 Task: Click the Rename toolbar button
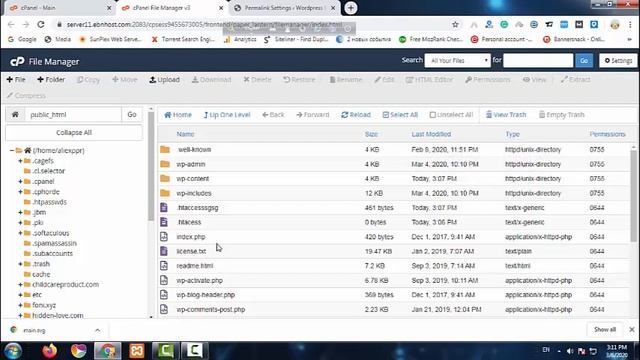pyautogui.click(x=346, y=80)
